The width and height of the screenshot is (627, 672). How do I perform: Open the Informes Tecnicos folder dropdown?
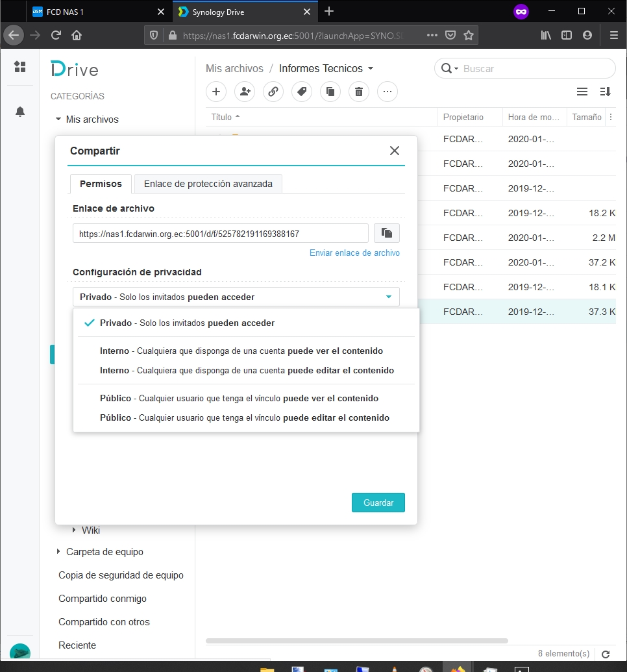click(x=371, y=69)
